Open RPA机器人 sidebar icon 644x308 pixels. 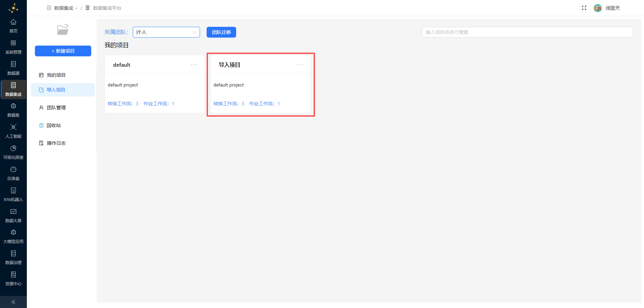click(13, 191)
